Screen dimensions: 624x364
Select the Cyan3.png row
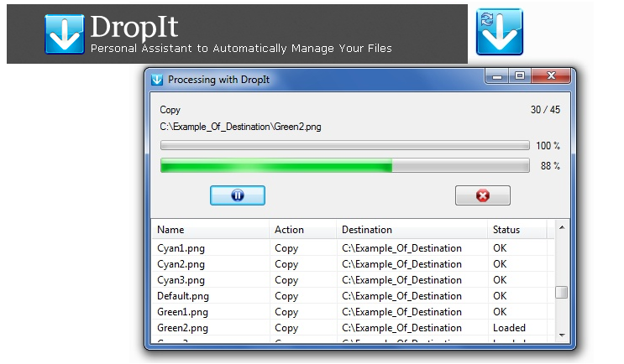(x=353, y=280)
